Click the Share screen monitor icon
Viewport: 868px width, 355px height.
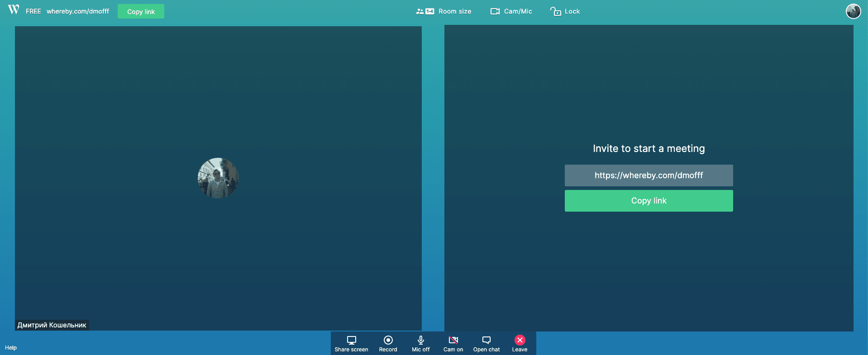(x=351, y=340)
